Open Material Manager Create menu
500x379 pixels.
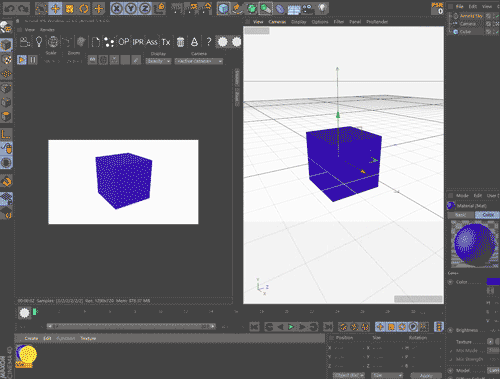[x=31, y=338]
